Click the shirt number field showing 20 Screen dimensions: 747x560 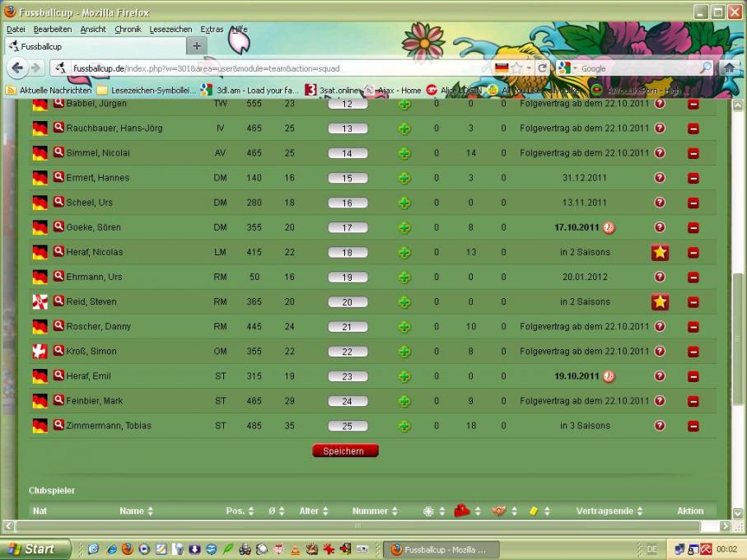tap(348, 302)
